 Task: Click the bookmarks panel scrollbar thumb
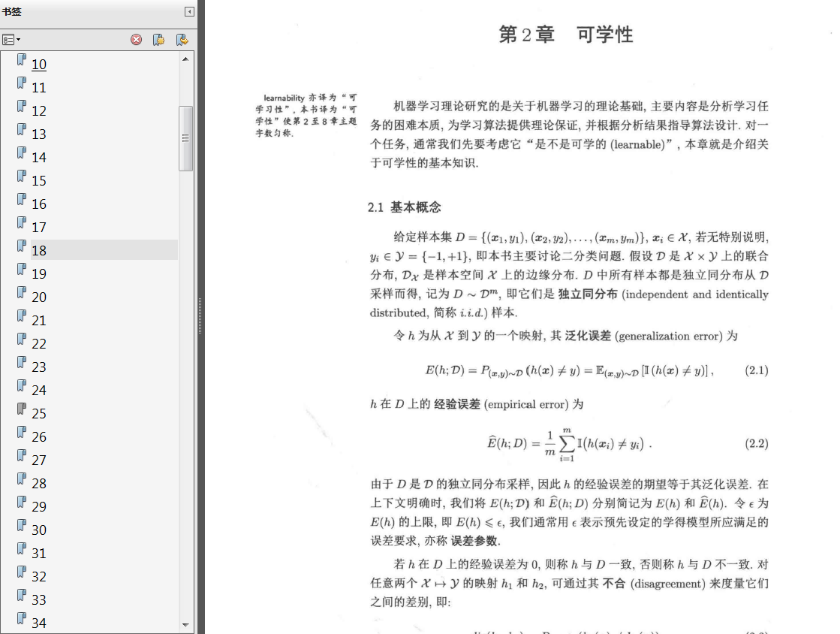[x=185, y=138]
